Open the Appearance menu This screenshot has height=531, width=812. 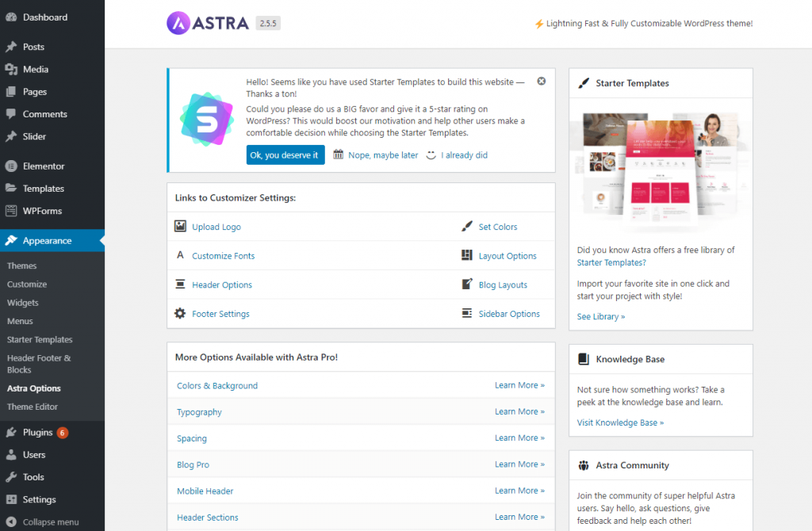click(x=52, y=241)
